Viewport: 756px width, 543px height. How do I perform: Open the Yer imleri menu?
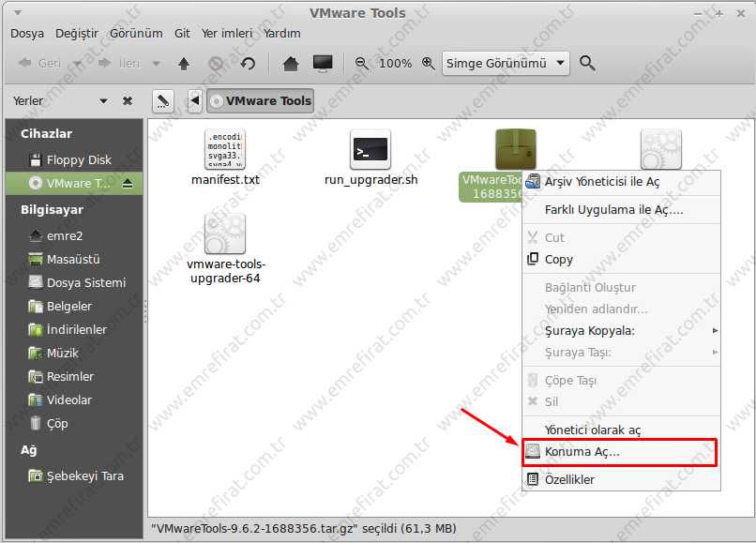(x=226, y=33)
